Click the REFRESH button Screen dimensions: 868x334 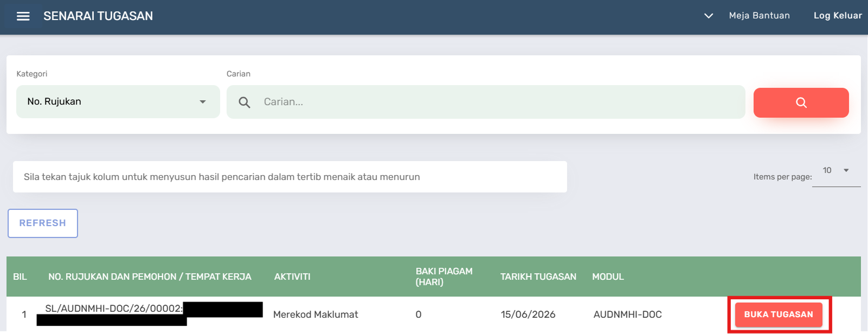(x=43, y=223)
